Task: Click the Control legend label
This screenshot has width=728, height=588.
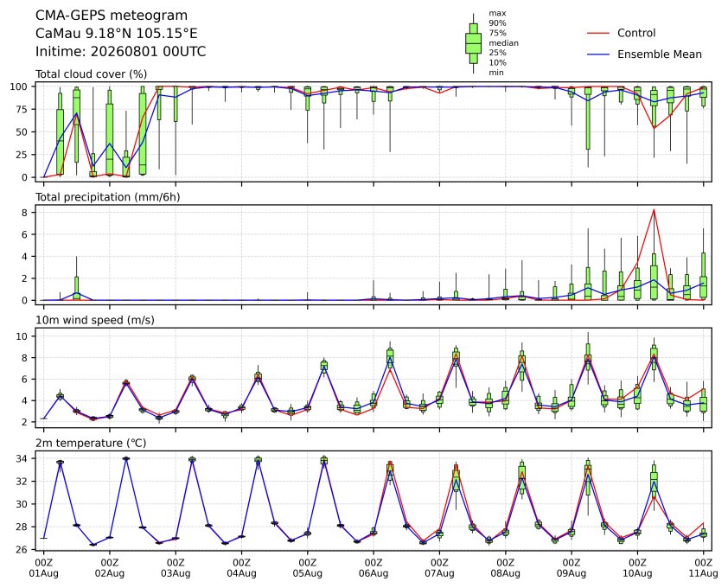Action: click(636, 33)
